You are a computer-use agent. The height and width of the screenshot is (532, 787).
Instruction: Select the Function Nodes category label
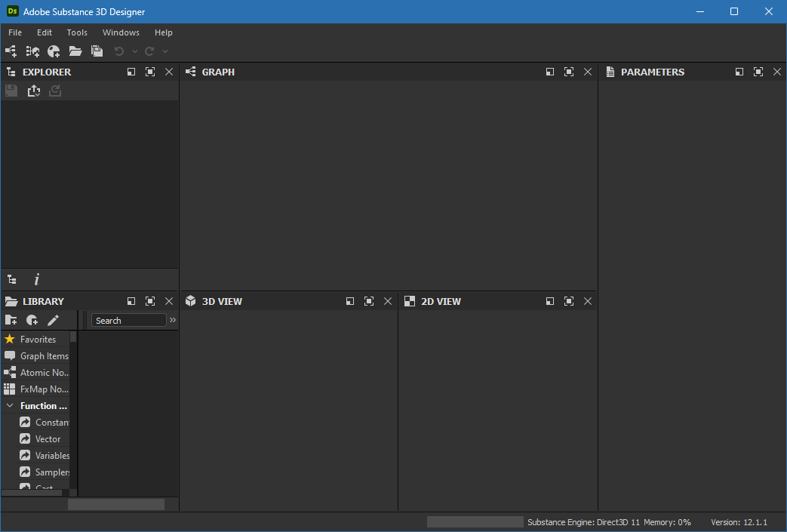tap(44, 405)
